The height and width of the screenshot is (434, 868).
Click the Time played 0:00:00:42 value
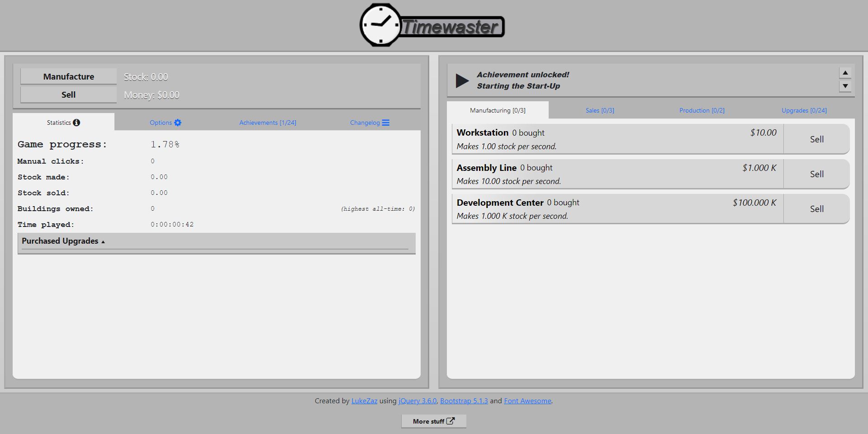coord(172,224)
